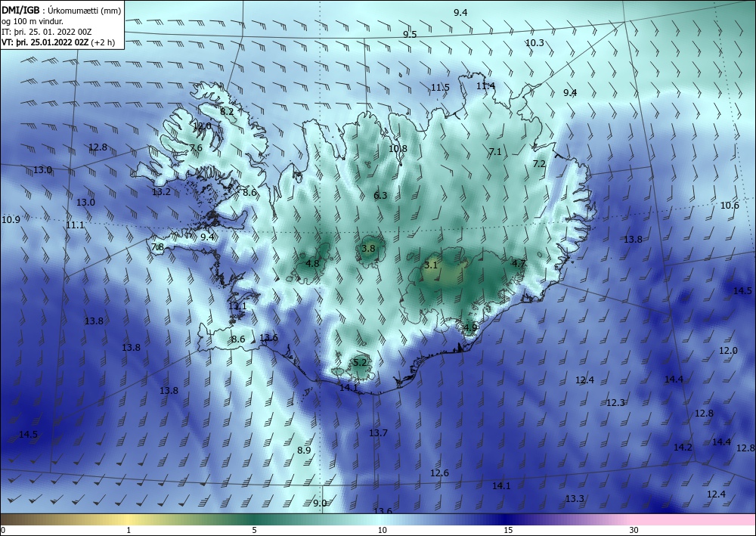The width and height of the screenshot is (756, 536).
Task: Select the 13.7 value south of Iceland
Action: [378, 433]
